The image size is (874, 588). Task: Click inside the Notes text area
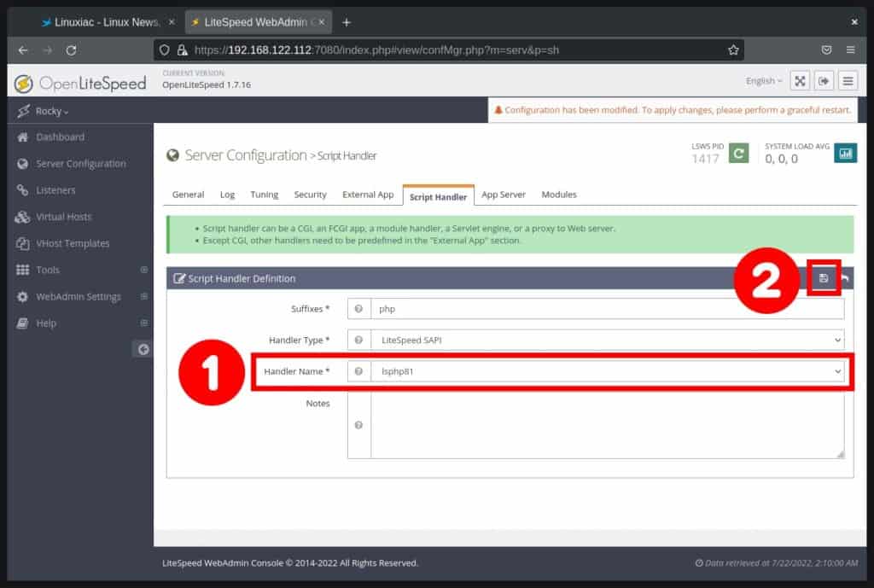coord(608,425)
